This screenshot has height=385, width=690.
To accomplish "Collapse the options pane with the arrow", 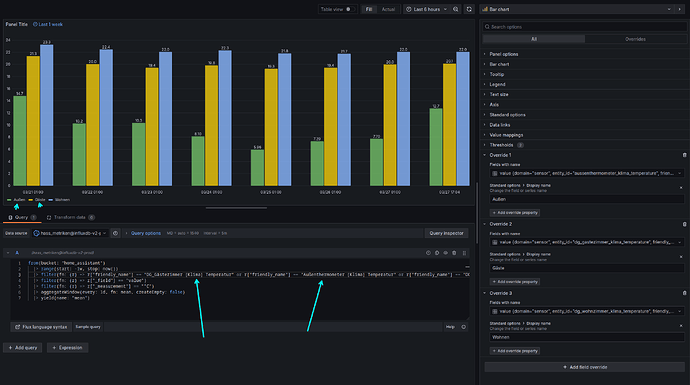I will (680, 9).
